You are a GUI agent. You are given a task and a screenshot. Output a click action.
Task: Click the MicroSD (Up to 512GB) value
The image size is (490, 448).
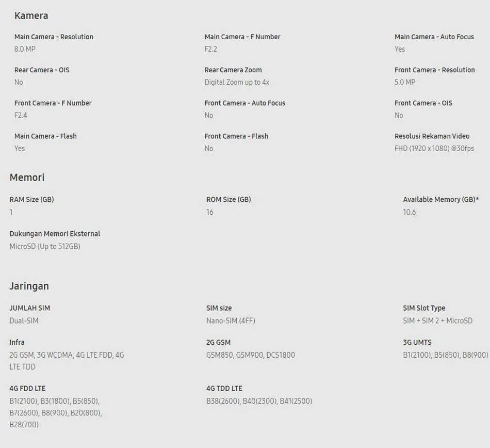45,247
